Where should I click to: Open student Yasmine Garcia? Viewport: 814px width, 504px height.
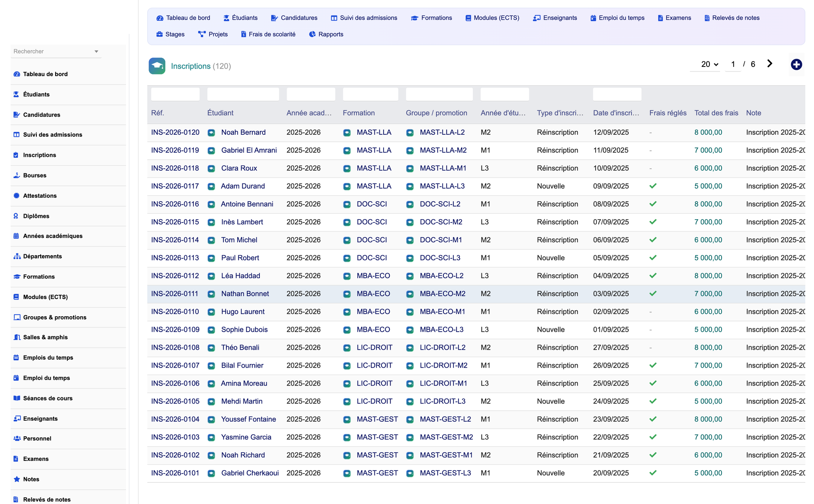point(246,437)
